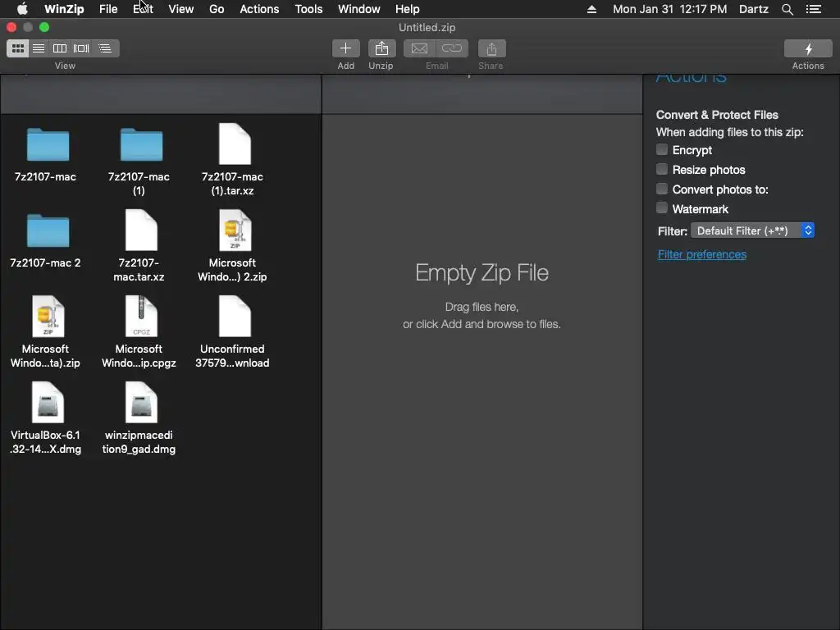This screenshot has width=840, height=630.
Task: Open the Go menu
Action: [x=217, y=9]
